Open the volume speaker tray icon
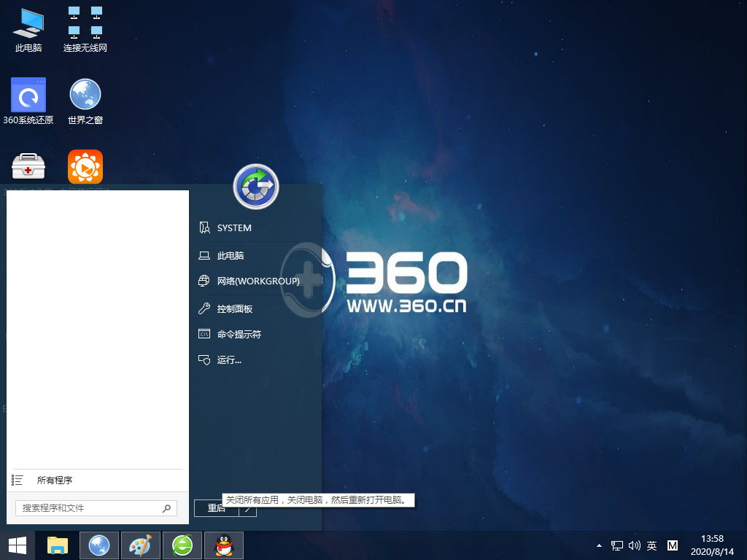The width and height of the screenshot is (747, 560). (x=634, y=545)
